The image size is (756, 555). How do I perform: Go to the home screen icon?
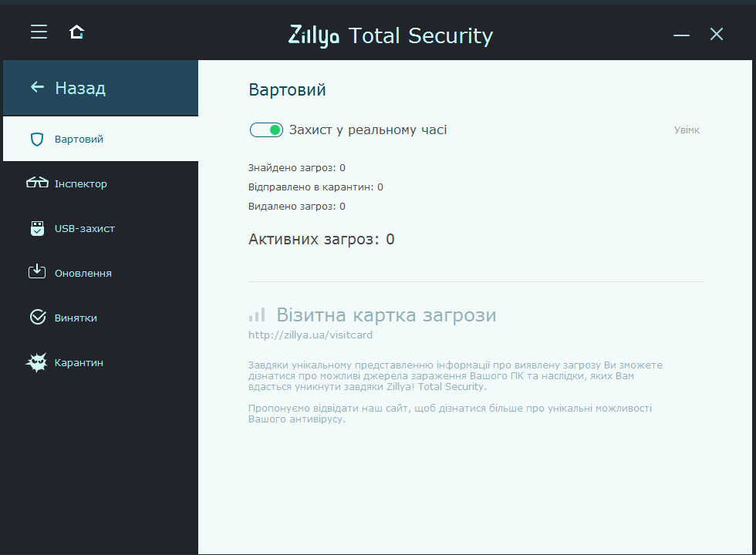click(x=76, y=32)
